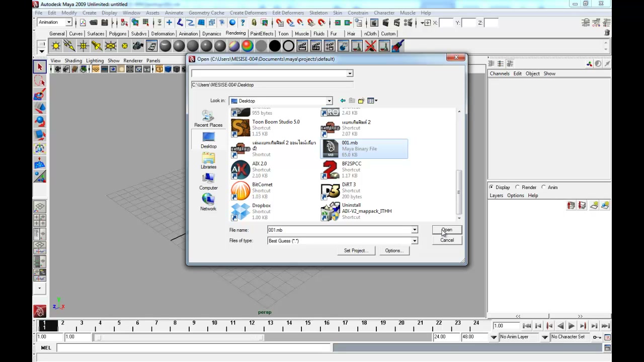644x362 pixels.
Task: Click play forward on timeline controls
Action: [x=572, y=326]
